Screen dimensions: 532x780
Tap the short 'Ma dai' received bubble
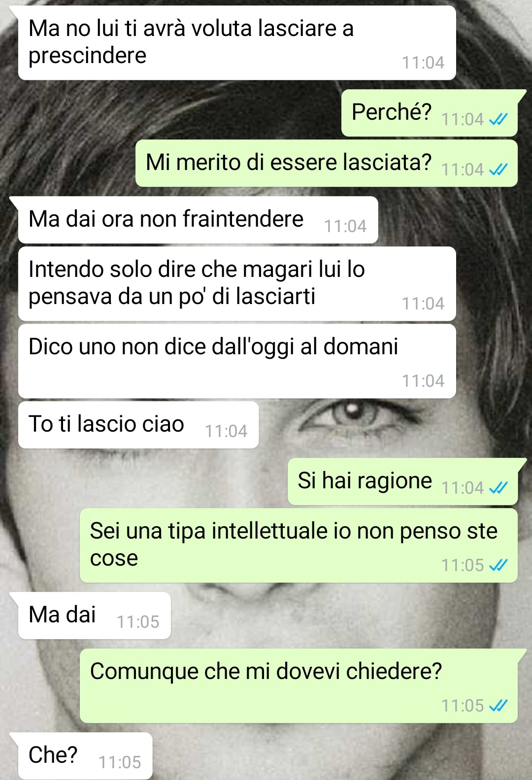click(95, 615)
